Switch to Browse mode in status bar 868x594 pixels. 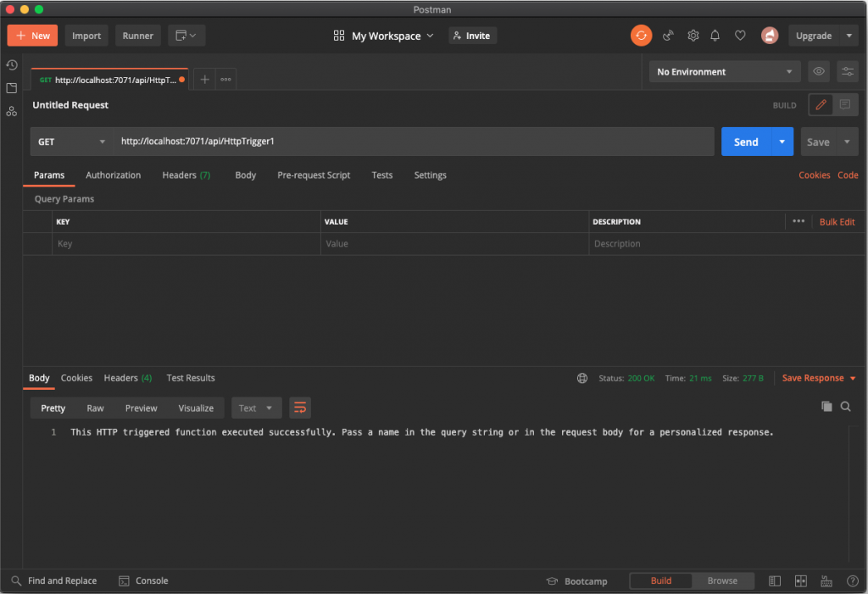722,580
